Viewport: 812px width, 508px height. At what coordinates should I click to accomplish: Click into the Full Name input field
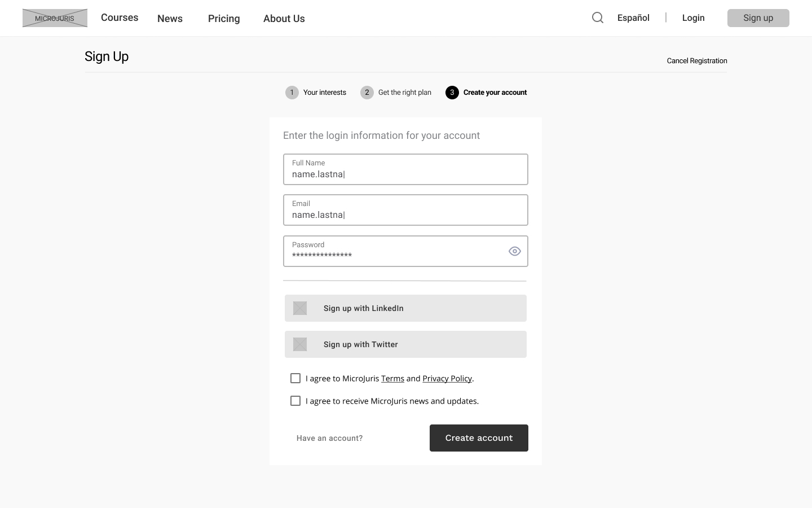click(x=405, y=174)
